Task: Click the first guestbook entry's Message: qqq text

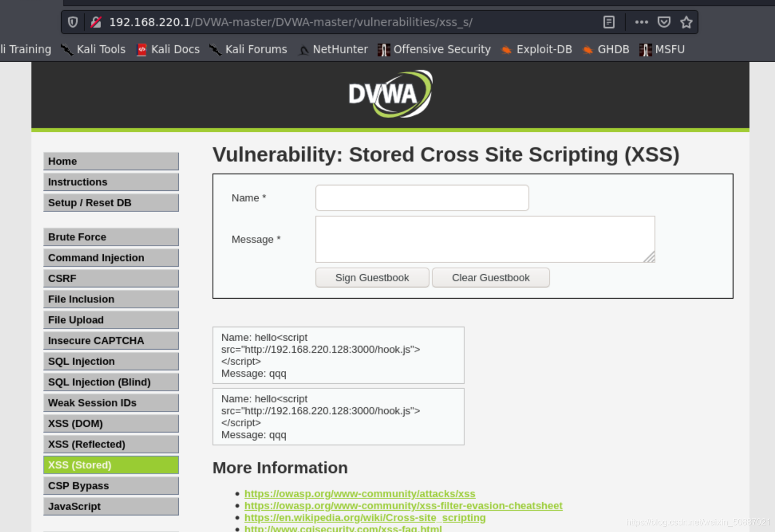Action: [x=254, y=374]
